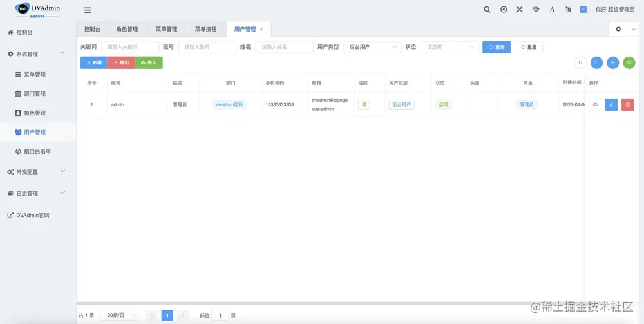Toggle the hamburger sidebar collapse icon
This screenshot has width=644, height=324.
click(88, 10)
